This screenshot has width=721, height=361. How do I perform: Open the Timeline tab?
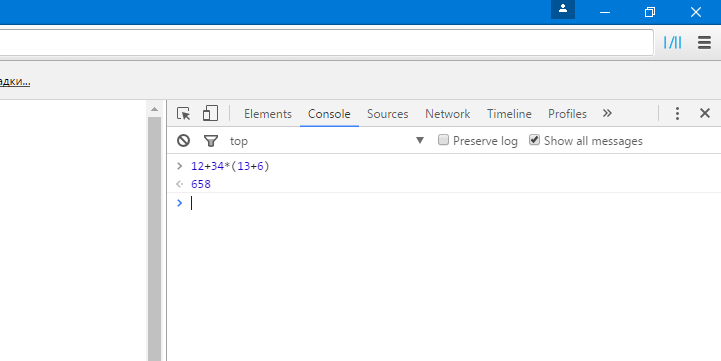(x=509, y=114)
